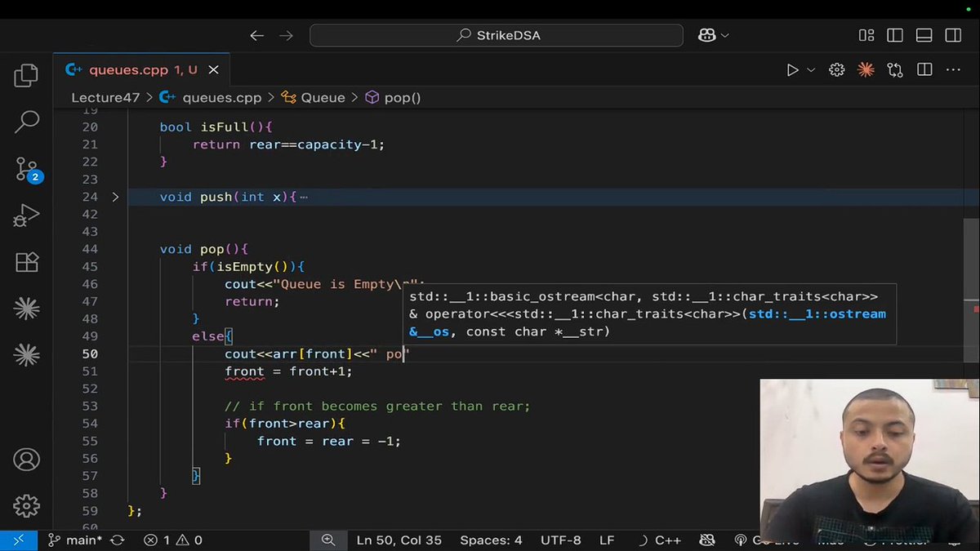This screenshot has width=980, height=551.
Task: Change encoding via UTF-8
Action: click(561, 540)
